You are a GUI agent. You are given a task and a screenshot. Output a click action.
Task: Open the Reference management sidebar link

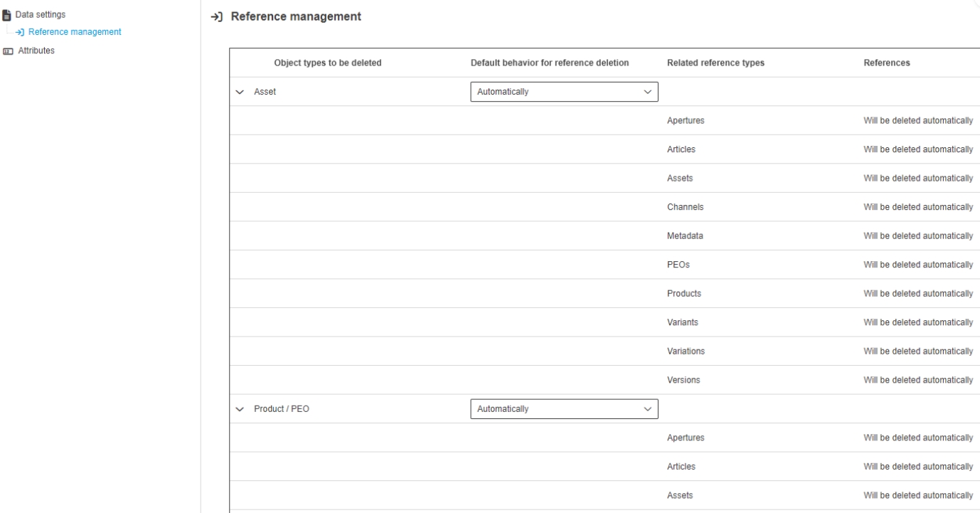click(74, 32)
